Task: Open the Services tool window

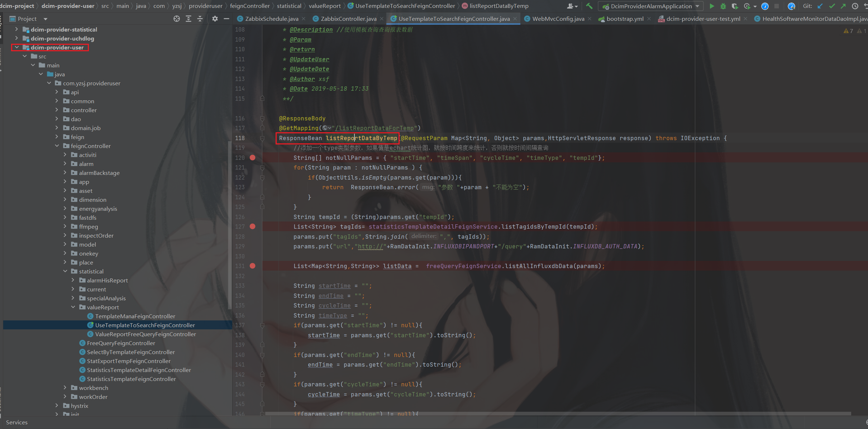Action: (16, 422)
